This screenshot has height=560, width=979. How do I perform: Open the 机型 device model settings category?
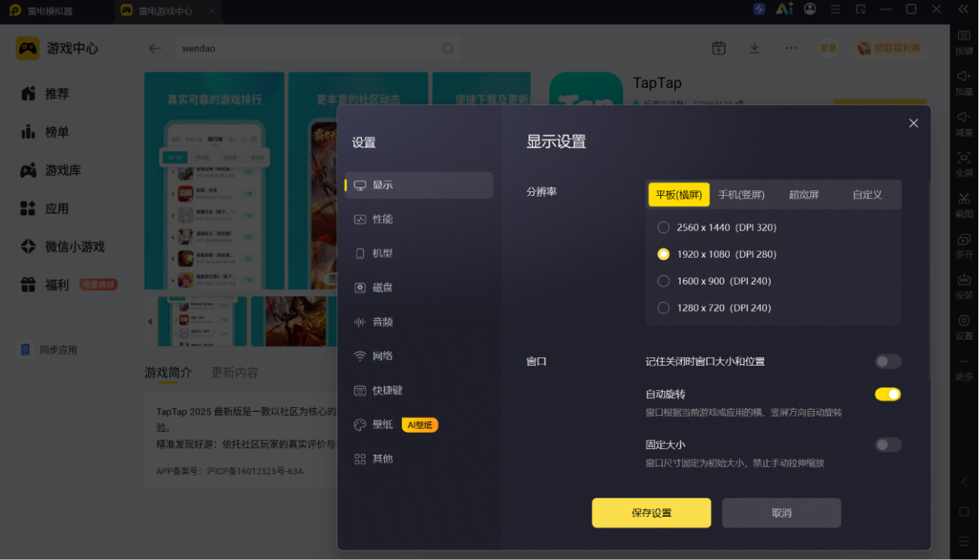tap(419, 253)
